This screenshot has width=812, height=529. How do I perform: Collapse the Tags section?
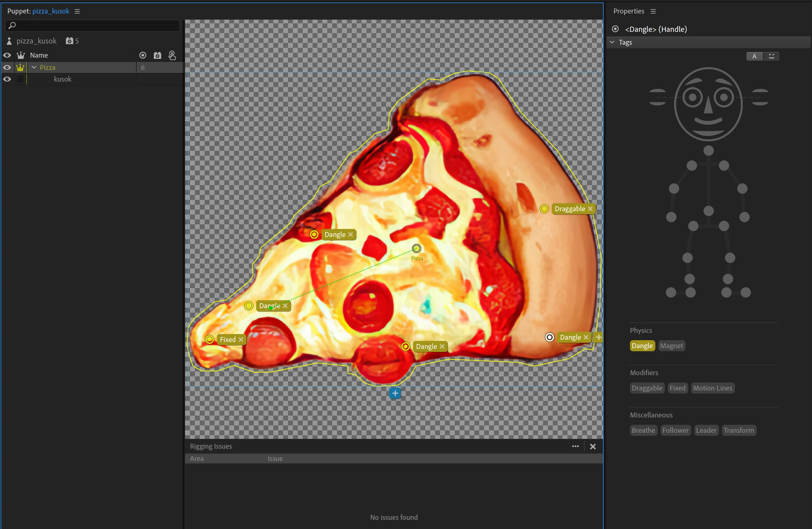point(612,42)
